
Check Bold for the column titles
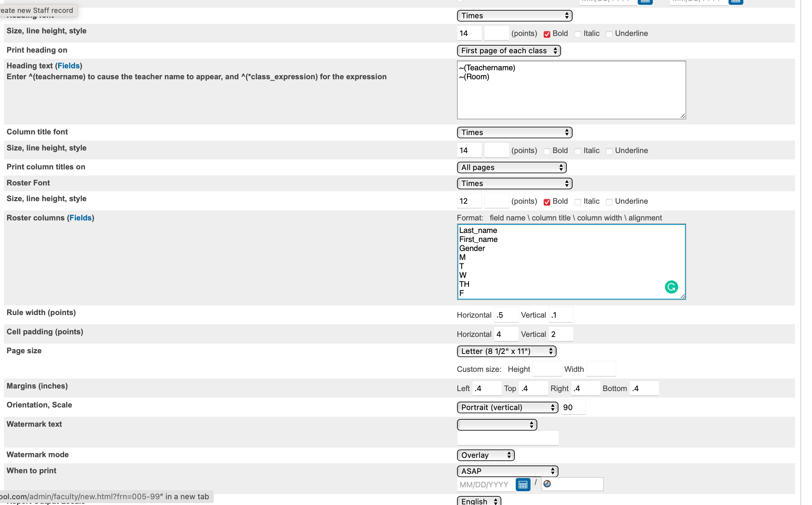point(547,151)
